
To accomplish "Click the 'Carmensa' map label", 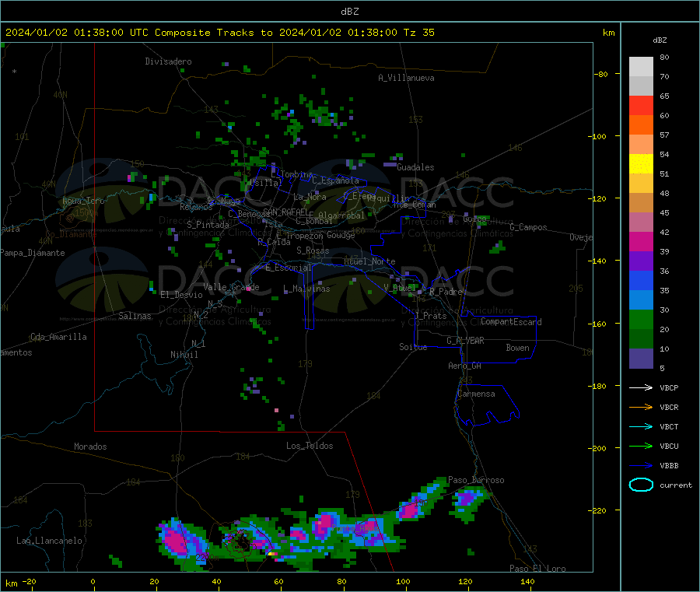I will (x=476, y=394).
